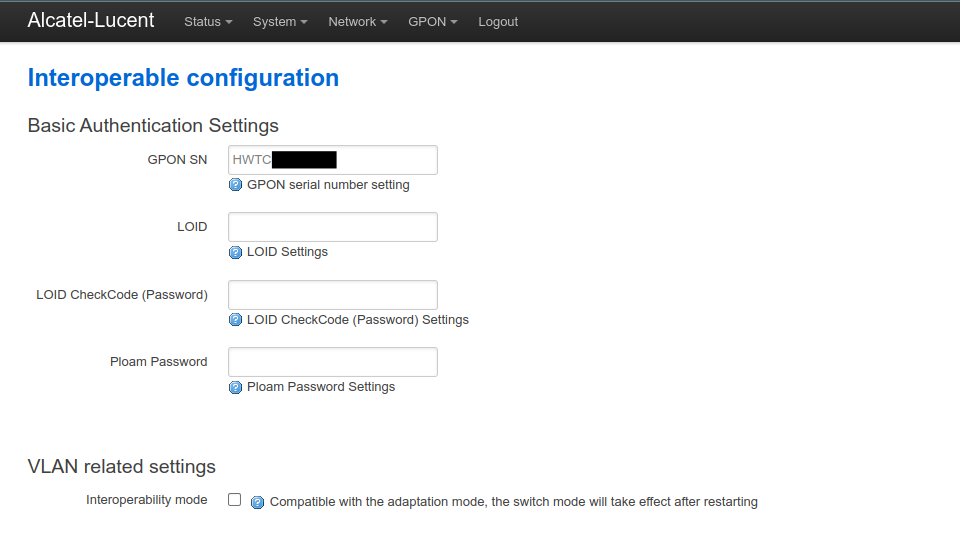
Task: Select the LOID CheckCode (Password) field
Action: (333, 295)
